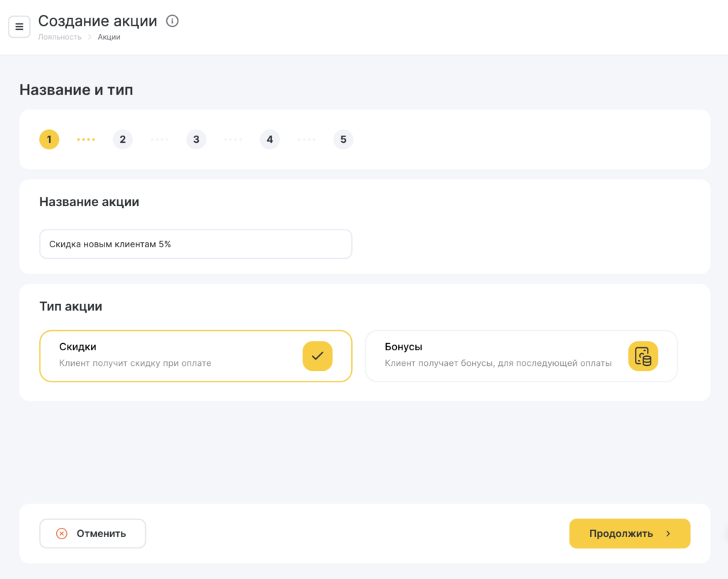Go to the Лояльность breadcrumb
Screen dimensions: 728x579
coord(60,37)
